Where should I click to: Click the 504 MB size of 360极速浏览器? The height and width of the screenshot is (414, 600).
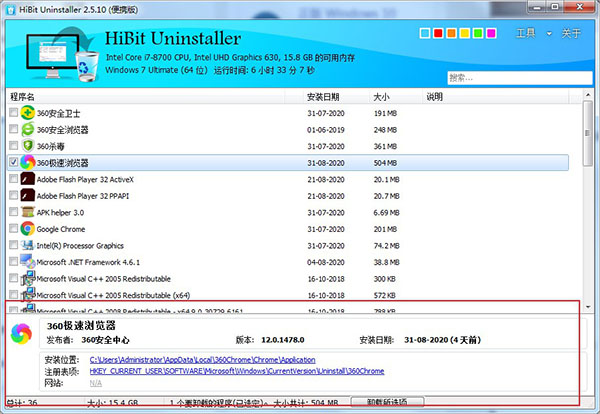(x=385, y=163)
